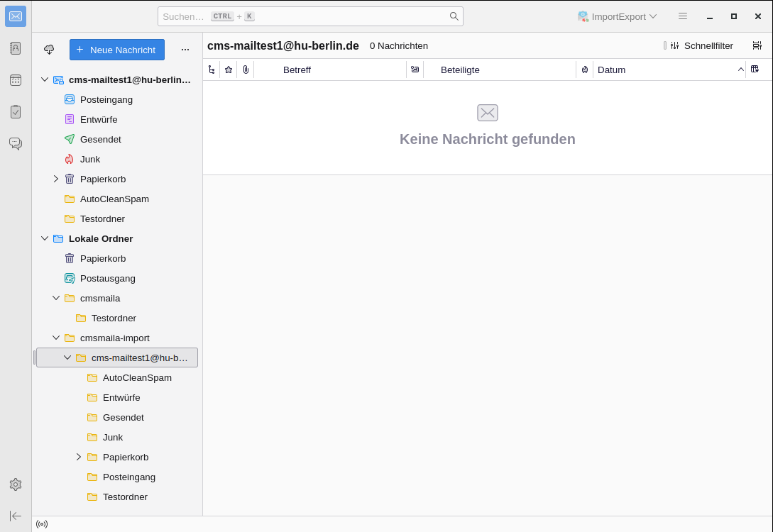Click the get messages cloud icon
The height and width of the screenshot is (532, 773).
tap(49, 50)
